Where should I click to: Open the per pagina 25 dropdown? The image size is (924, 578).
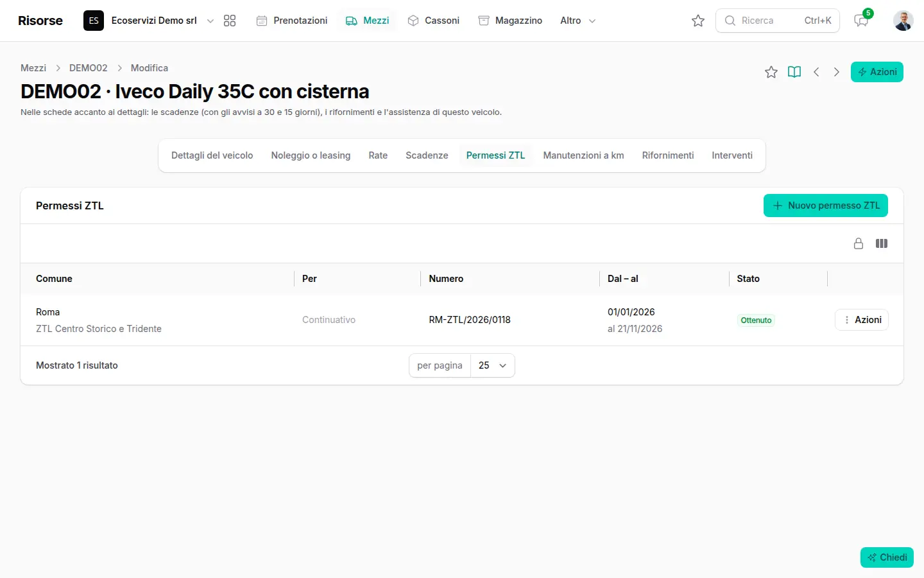pos(493,365)
